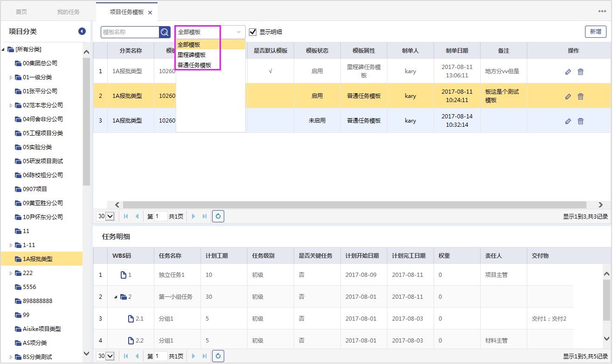Click the 独立任务1 task name cell
The height and width of the screenshot is (364, 613).
click(177, 275)
